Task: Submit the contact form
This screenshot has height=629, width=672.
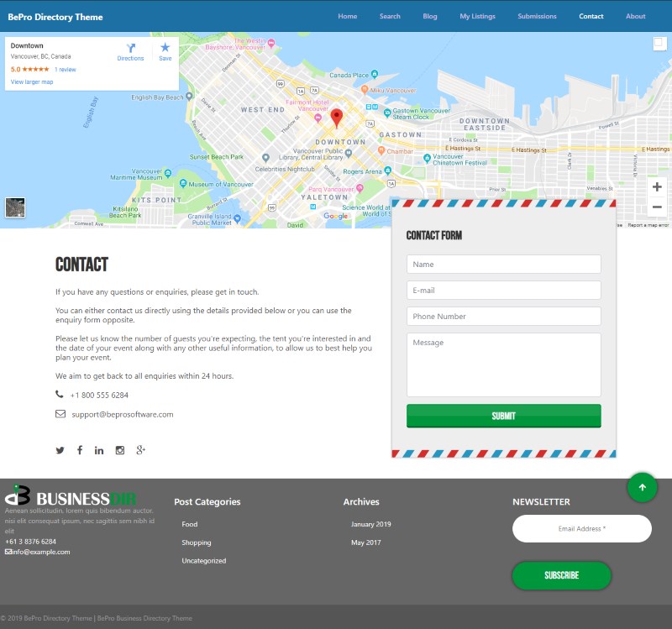Action: [x=503, y=416]
